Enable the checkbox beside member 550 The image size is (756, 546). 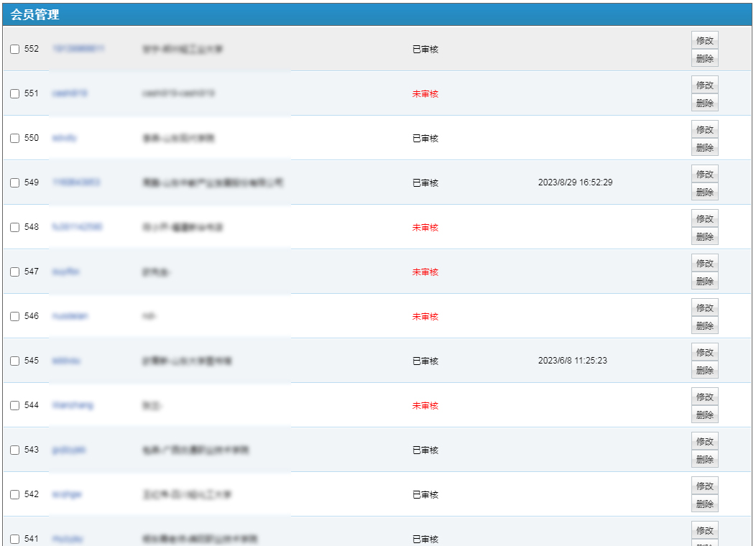[14, 139]
